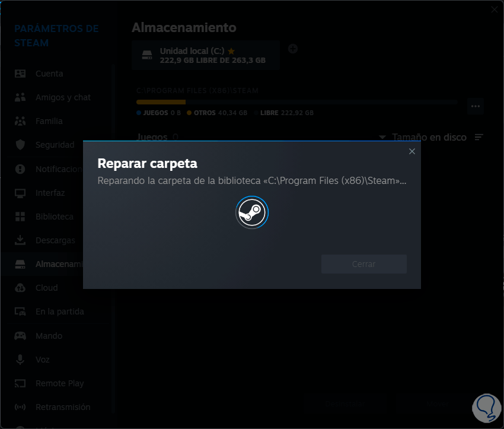Switch to Interfaz settings

pos(50,193)
